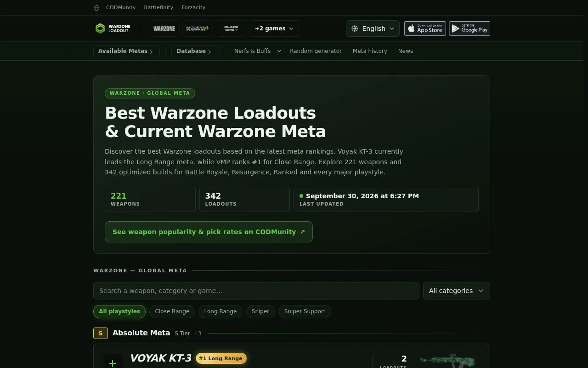Visit the Forzacity link
588x368 pixels.
click(193, 7)
